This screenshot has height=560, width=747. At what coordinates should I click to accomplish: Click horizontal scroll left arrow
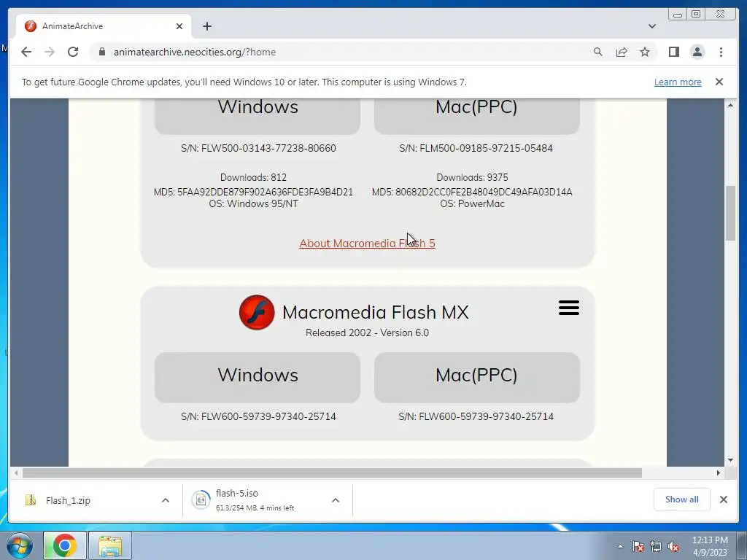click(x=16, y=472)
